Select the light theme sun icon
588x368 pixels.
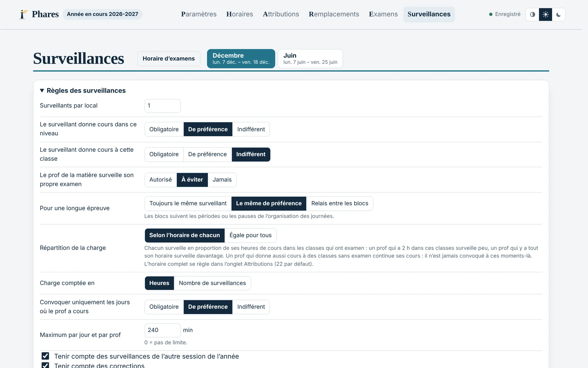tap(545, 14)
